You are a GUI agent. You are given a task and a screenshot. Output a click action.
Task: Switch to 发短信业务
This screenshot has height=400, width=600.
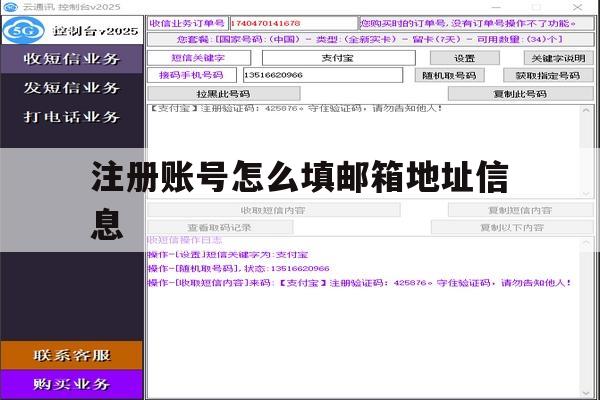[72, 88]
